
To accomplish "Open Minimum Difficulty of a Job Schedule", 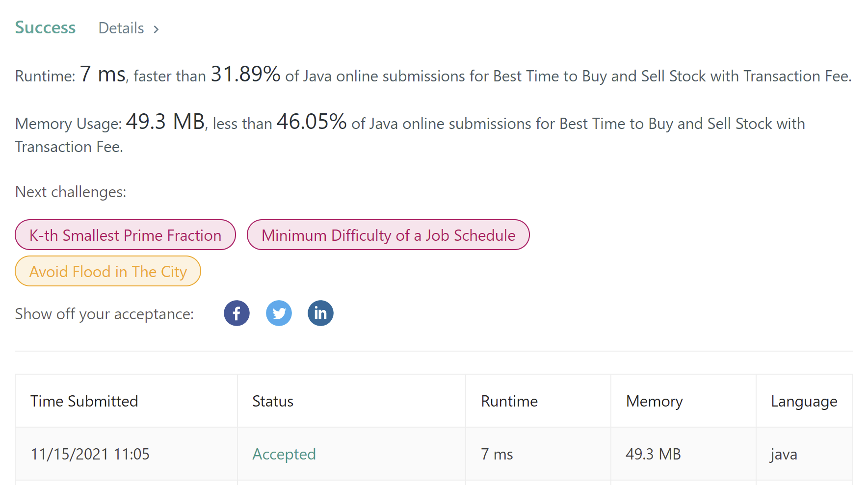I will point(388,235).
